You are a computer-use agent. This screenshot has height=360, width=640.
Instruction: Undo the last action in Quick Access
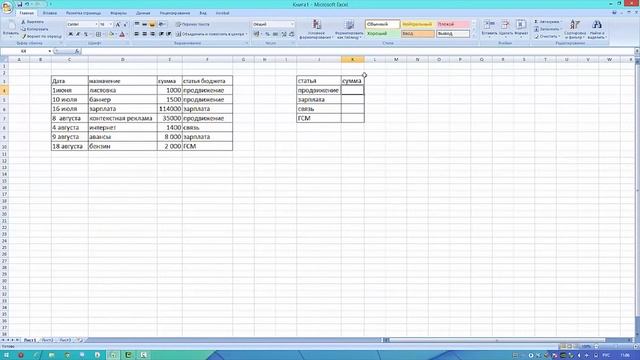(27, 4)
